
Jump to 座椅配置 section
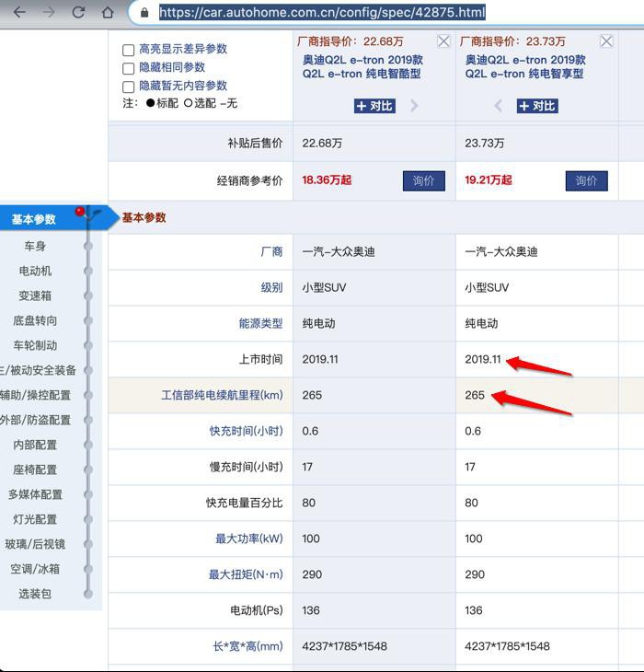(x=35, y=469)
